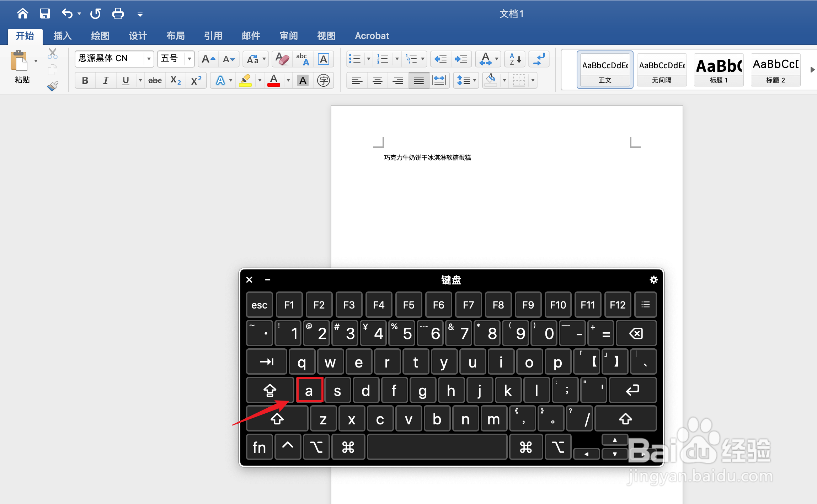Screen dimensions: 817x504
Task: Click the superscript icon
Action: point(196,80)
